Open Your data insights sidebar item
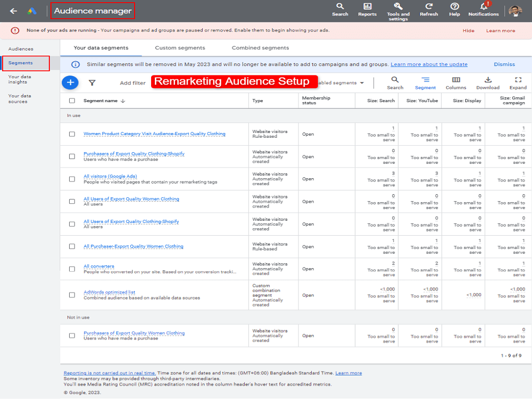This screenshot has height=399, width=532. [x=19, y=79]
